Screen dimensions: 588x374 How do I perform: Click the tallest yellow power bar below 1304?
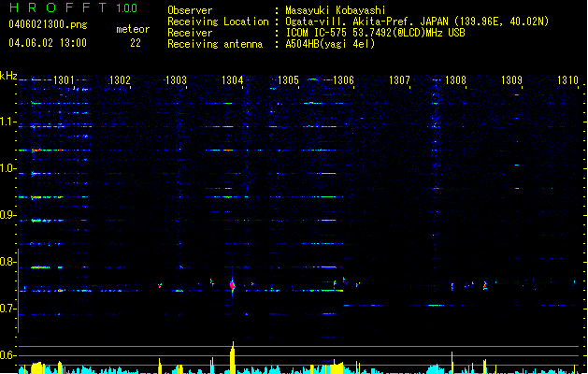(233, 357)
